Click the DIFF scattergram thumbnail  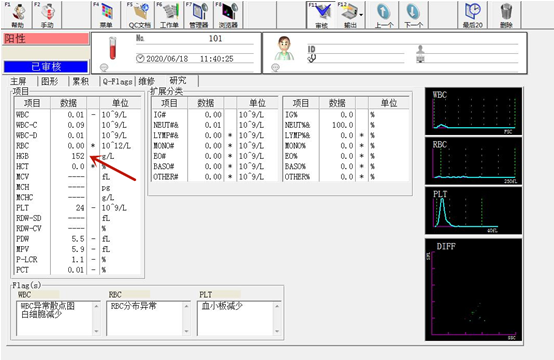(x=473, y=290)
